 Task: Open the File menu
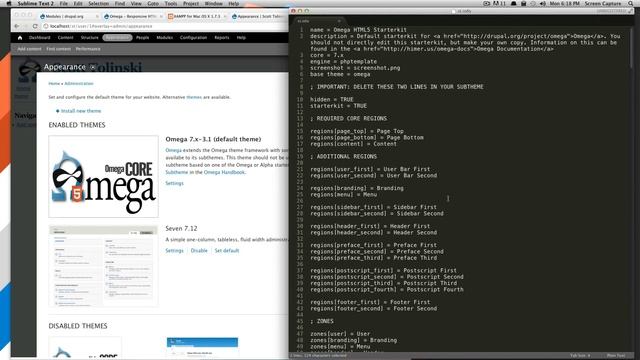click(64, 3)
